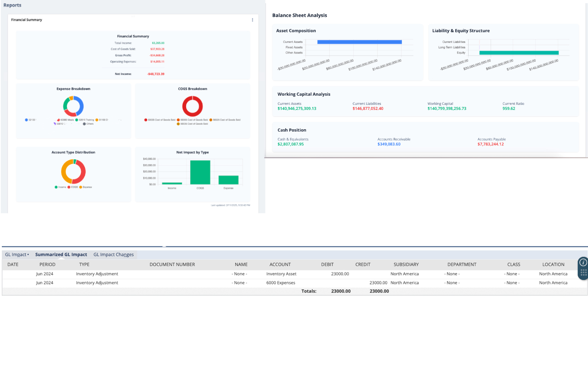The height and width of the screenshot is (368, 588).
Task: Click the blue Current Assets bar
Action: 360,42
